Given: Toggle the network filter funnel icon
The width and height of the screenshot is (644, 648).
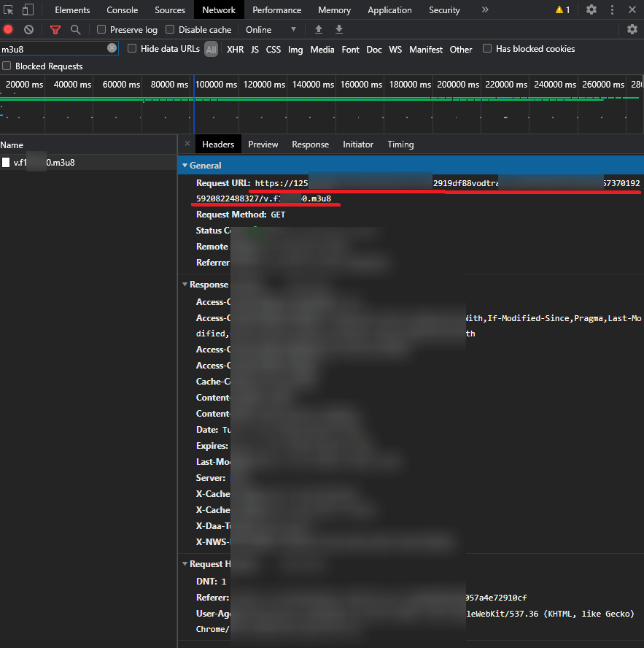Looking at the screenshot, I should pyautogui.click(x=55, y=29).
